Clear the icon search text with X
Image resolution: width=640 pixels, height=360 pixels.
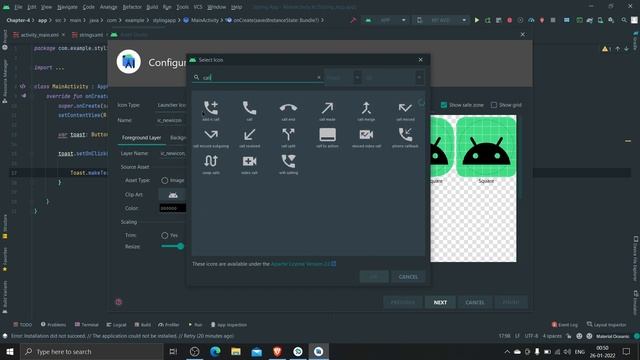pyautogui.click(x=319, y=77)
